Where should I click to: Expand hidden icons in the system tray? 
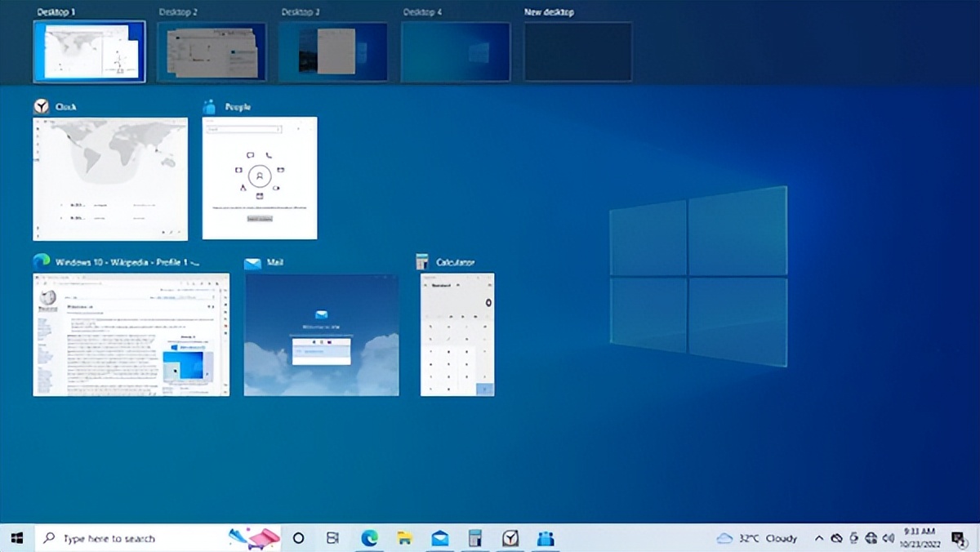click(818, 538)
